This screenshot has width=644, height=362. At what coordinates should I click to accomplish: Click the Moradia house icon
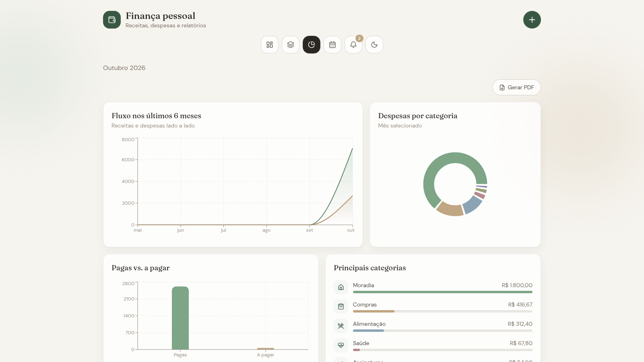[341, 287]
